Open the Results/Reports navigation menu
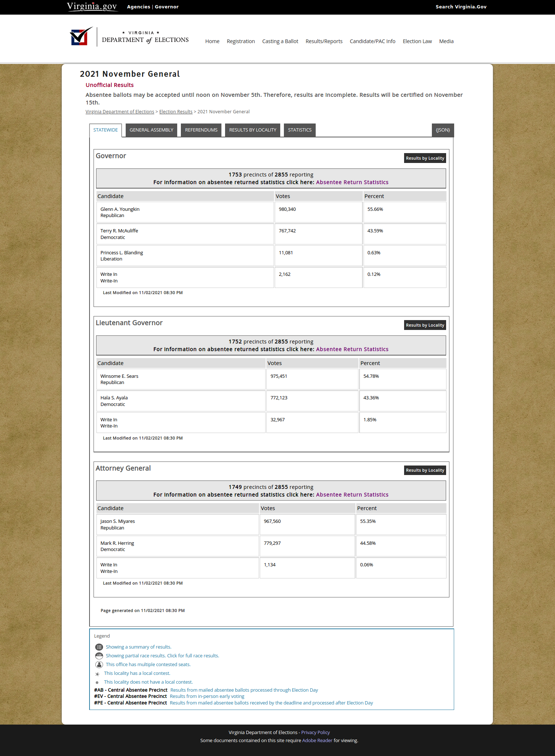The image size is (555, 756). tap(324, 41)
